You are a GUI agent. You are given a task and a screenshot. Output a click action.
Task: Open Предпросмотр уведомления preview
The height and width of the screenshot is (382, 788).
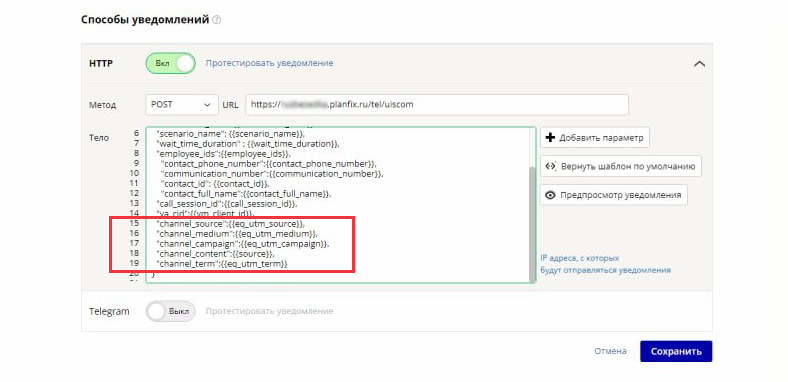click(614, 195)
